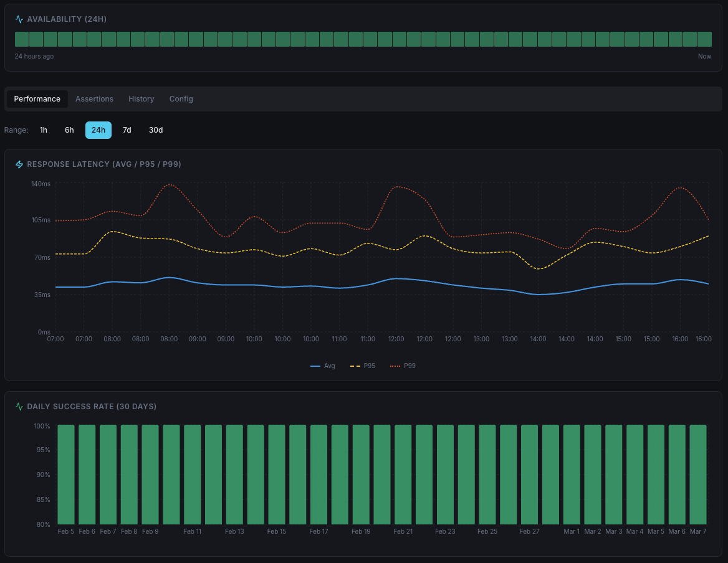The height and width of the screenshot is (563, 728).
Task: Toggle the P95 series visibility
Action: click(x=363, y=366)
